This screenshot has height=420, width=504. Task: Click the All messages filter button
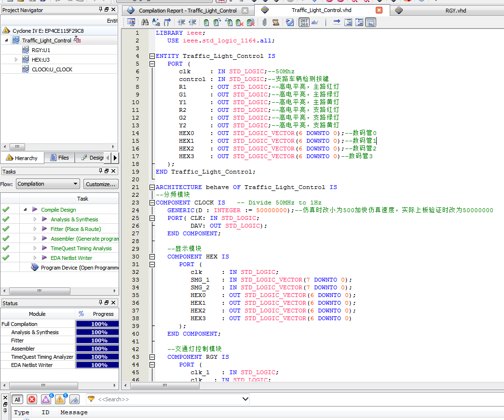[x=17, y=399]
